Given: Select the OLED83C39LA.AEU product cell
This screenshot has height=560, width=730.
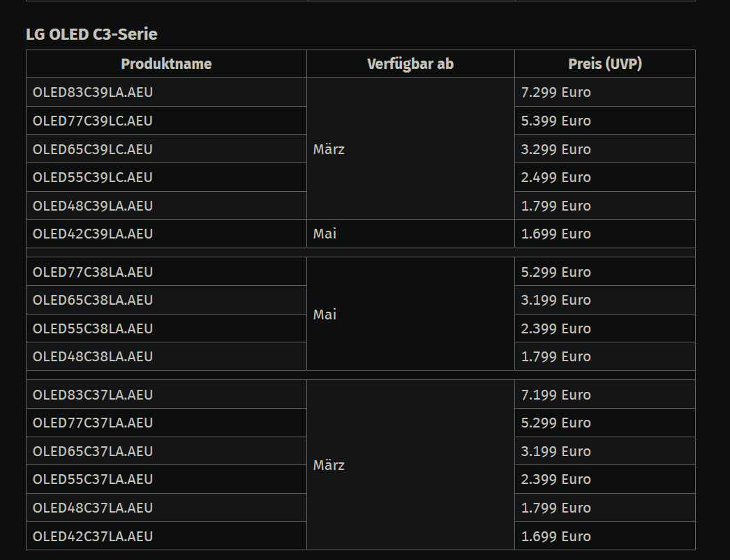Looking at the screenshot, I should (92, 93).
